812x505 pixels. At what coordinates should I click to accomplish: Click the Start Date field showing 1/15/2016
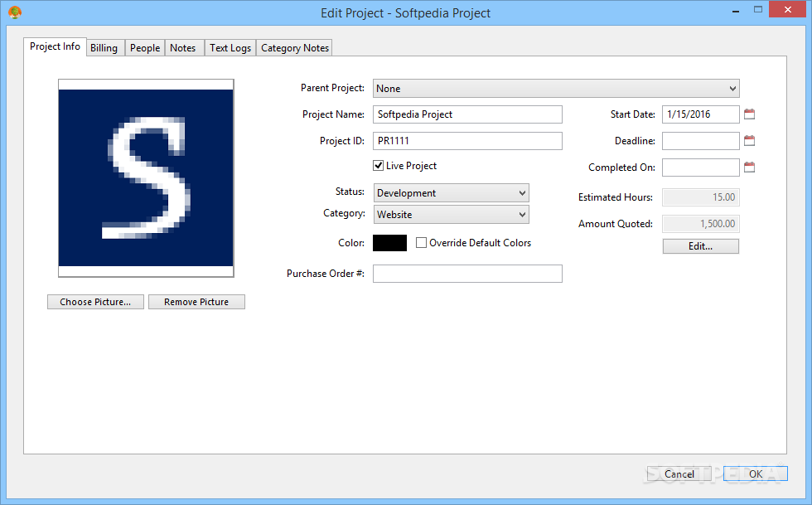[x=701, y=114]
